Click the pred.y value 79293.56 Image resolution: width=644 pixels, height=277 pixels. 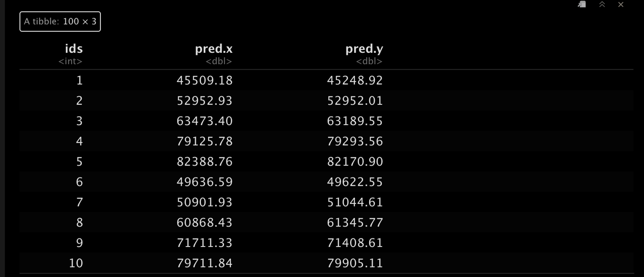click(355, 141)
